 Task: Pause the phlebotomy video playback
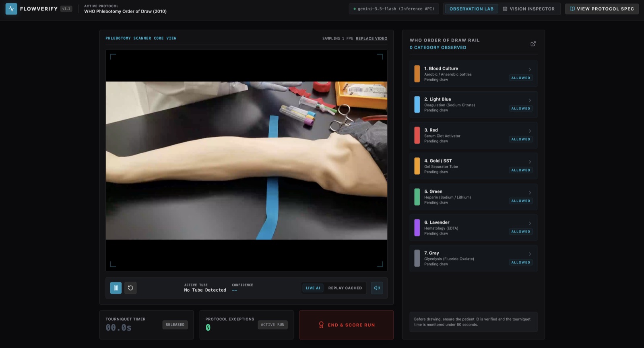tap(116, 288)
